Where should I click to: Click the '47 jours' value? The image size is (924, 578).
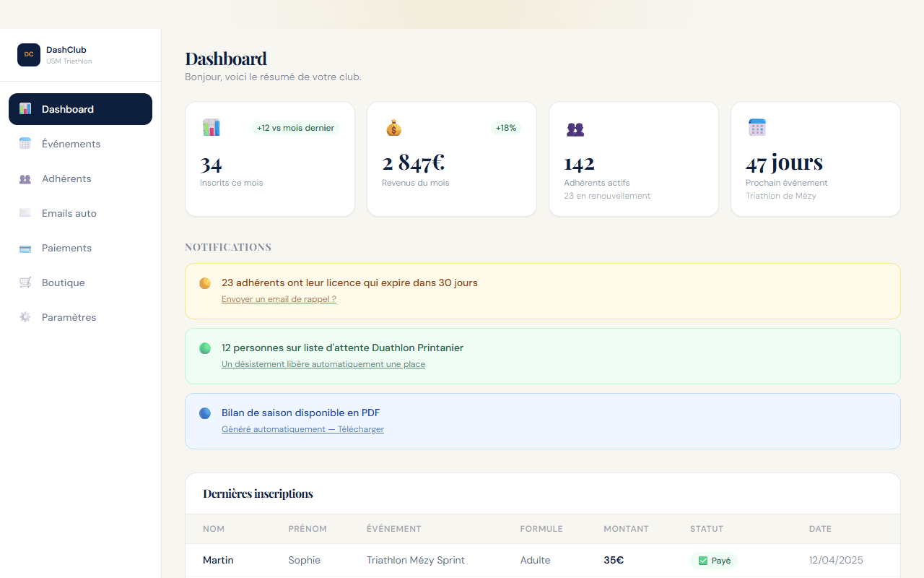pyautogui.click(x=785, y=163)
